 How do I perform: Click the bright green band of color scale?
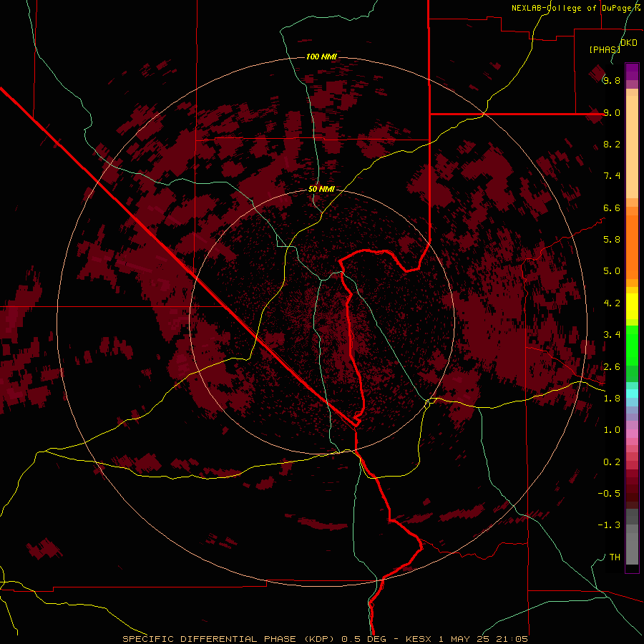click(x=632, y=345)
